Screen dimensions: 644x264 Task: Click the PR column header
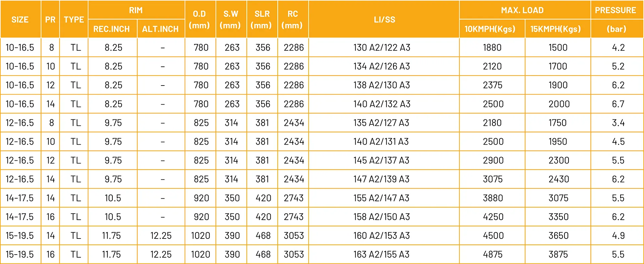pos(50,19)
